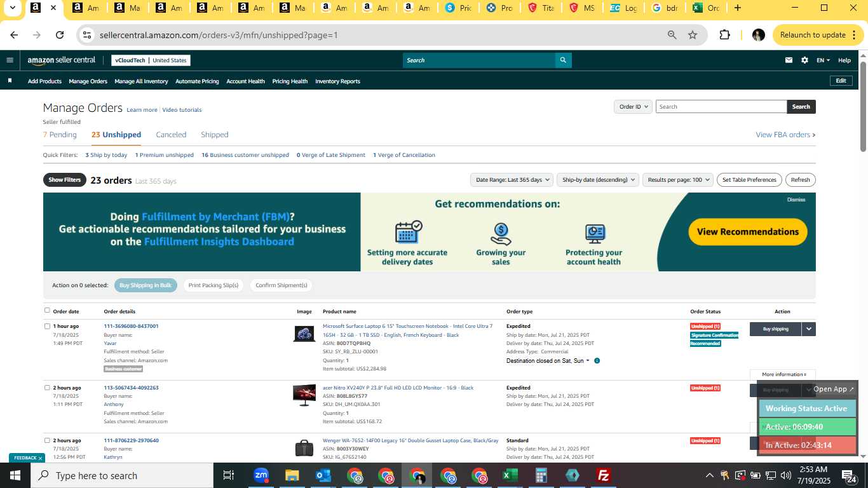Switch to the Canceled orders tab
This screenshot has width=868, height=488.
click(x=171, y=135)
